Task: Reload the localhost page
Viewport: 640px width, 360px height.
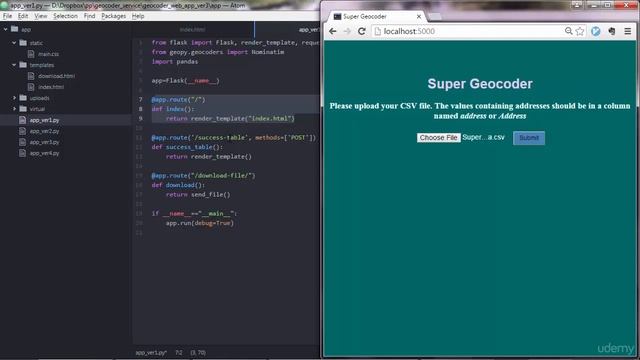Action: click(361, 31)
